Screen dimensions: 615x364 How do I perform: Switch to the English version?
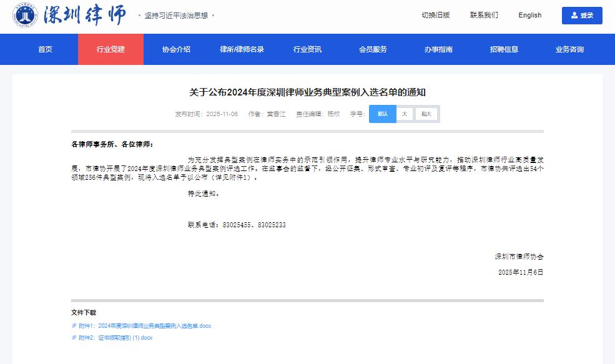click(x=529, y=16)
